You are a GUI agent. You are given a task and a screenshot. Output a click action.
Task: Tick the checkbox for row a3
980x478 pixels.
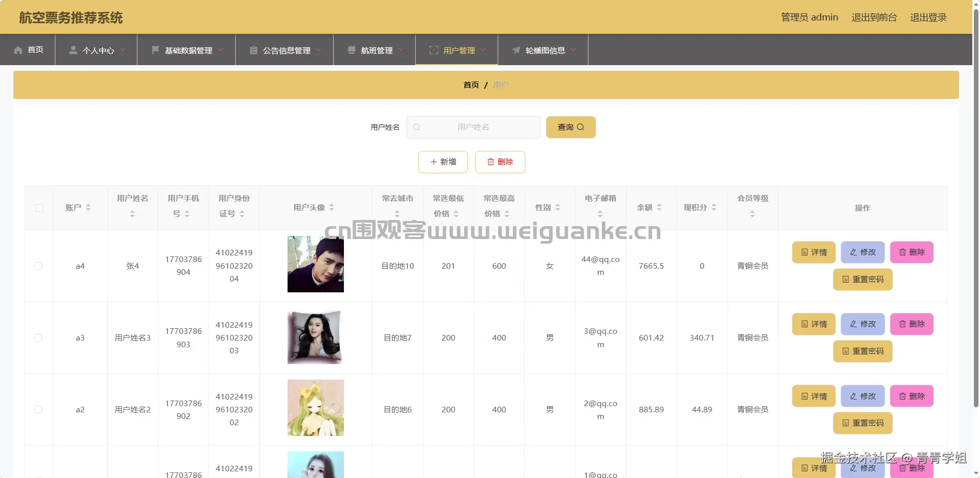38,337
